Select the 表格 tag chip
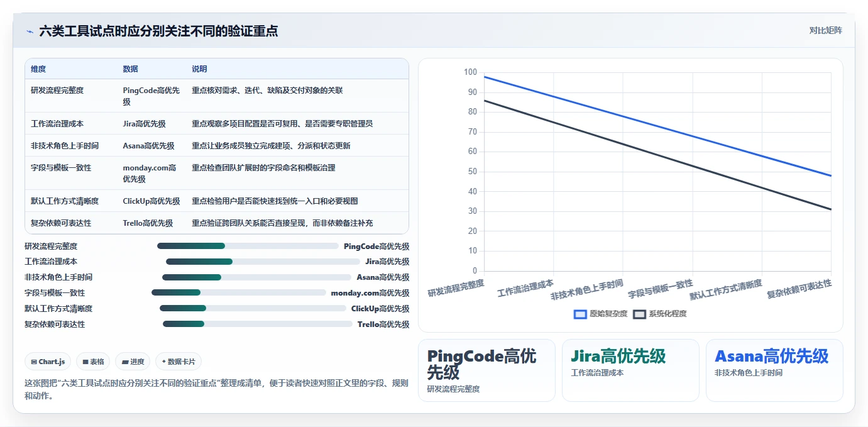Image resolution: width=868 pixels, height=427 pixels. [93, 362]
